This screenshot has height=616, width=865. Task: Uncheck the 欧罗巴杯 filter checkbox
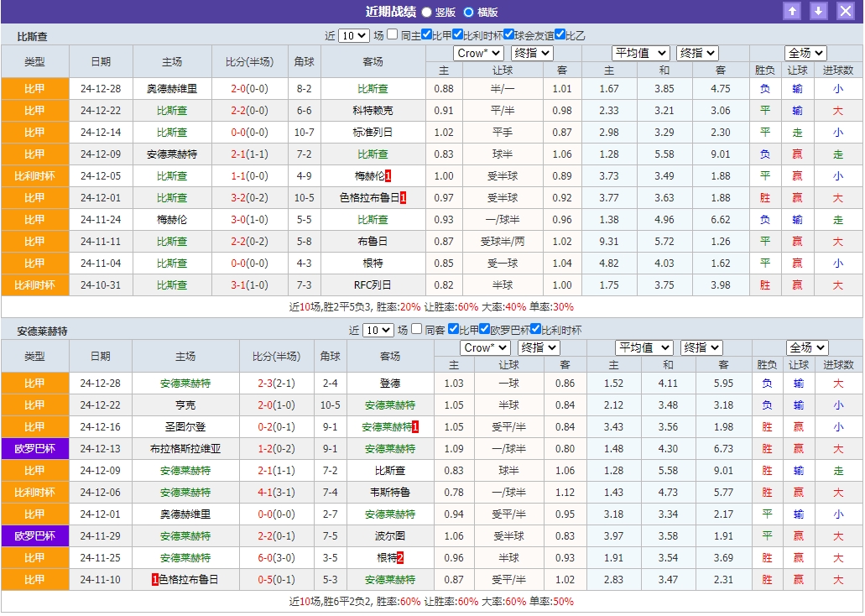point(484,329)
